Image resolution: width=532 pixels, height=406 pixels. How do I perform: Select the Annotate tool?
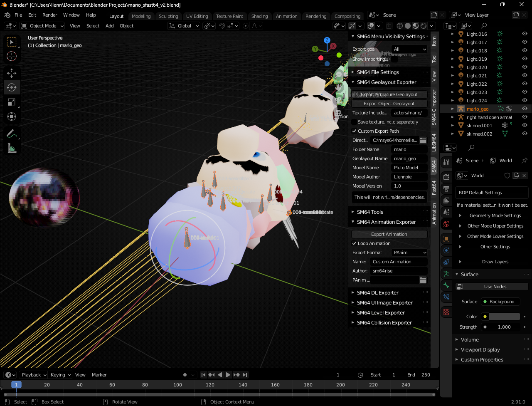(x=12, y=134)
